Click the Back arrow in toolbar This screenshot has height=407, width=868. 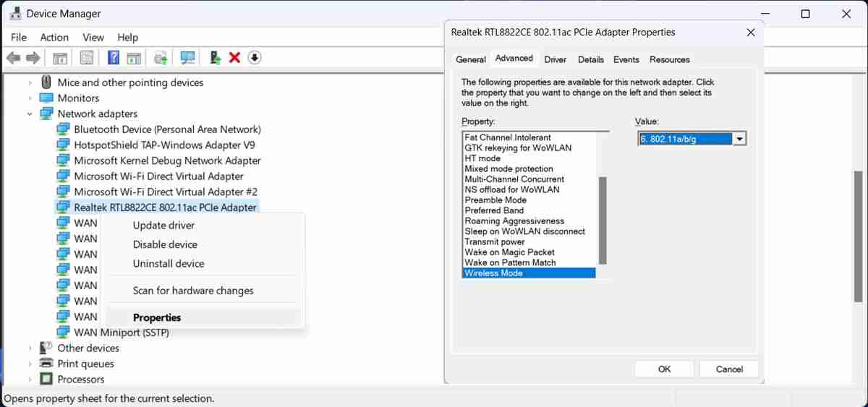[13, 58]
